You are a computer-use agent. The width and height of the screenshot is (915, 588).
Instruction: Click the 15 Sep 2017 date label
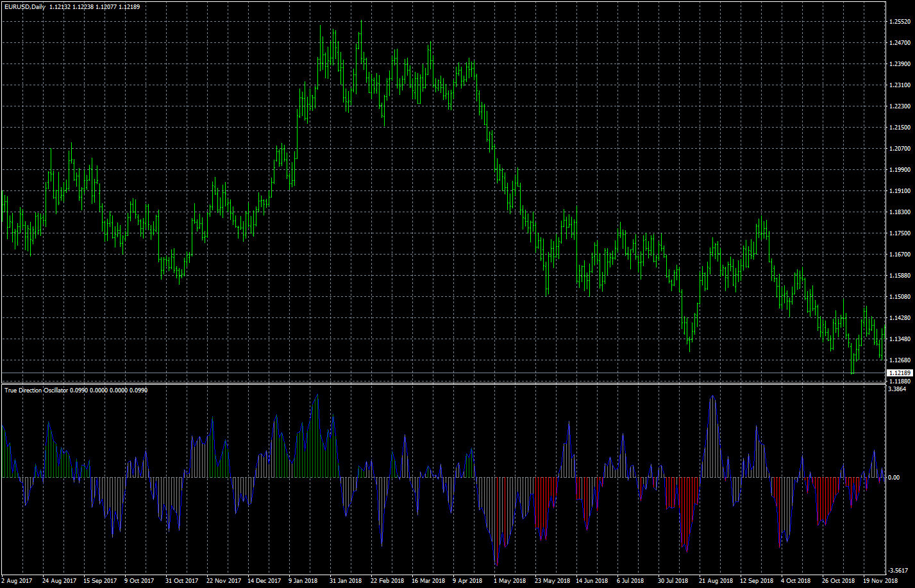(x=99, y=581)
